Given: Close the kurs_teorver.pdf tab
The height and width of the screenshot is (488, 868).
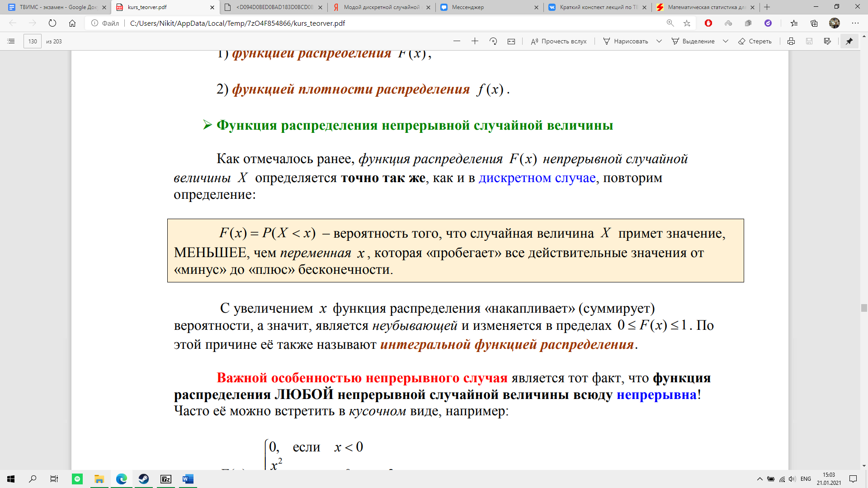Looking at the screenshot, I should (212, 7).
